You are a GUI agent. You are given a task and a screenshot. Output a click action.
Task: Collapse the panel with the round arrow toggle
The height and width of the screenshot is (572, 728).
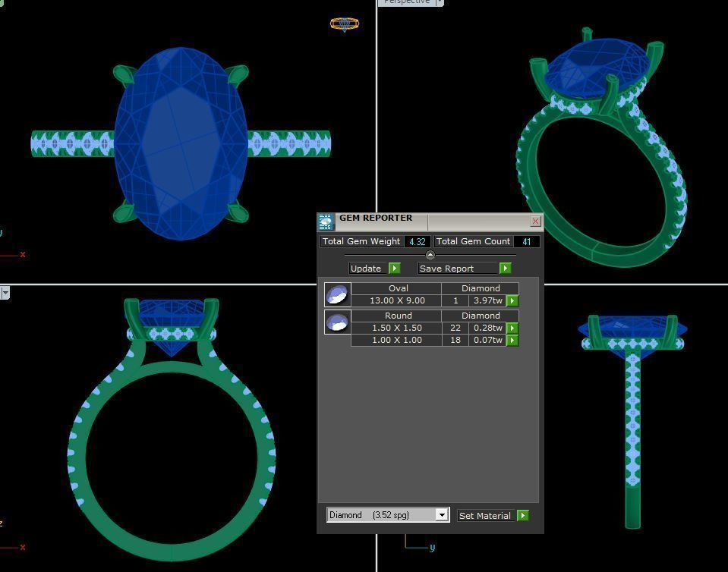[430, 255]
